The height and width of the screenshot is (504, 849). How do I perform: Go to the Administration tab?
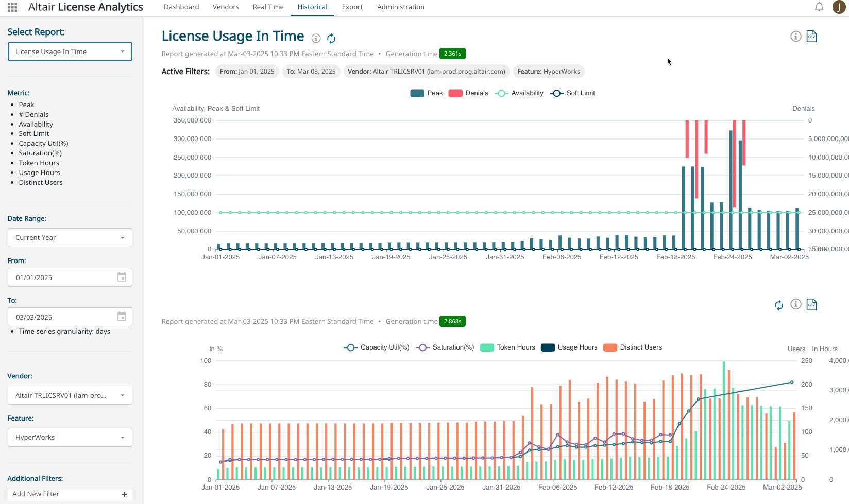coord(401,7)
